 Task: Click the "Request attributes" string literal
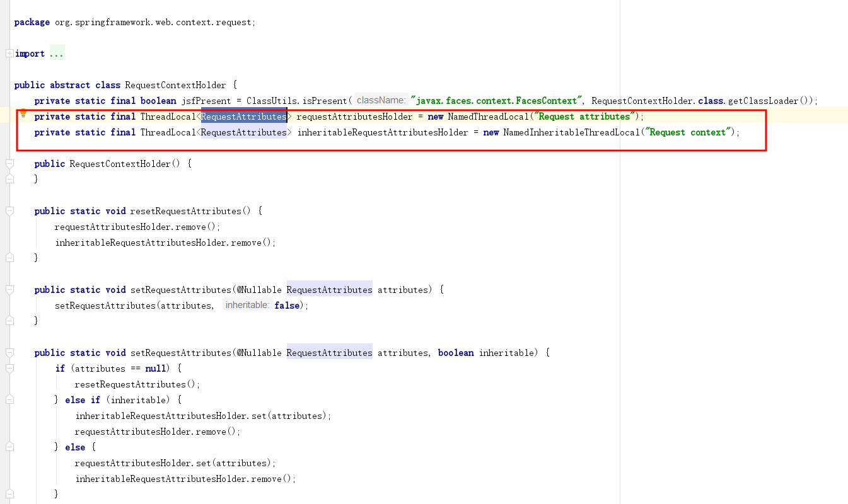click(584, 117)
